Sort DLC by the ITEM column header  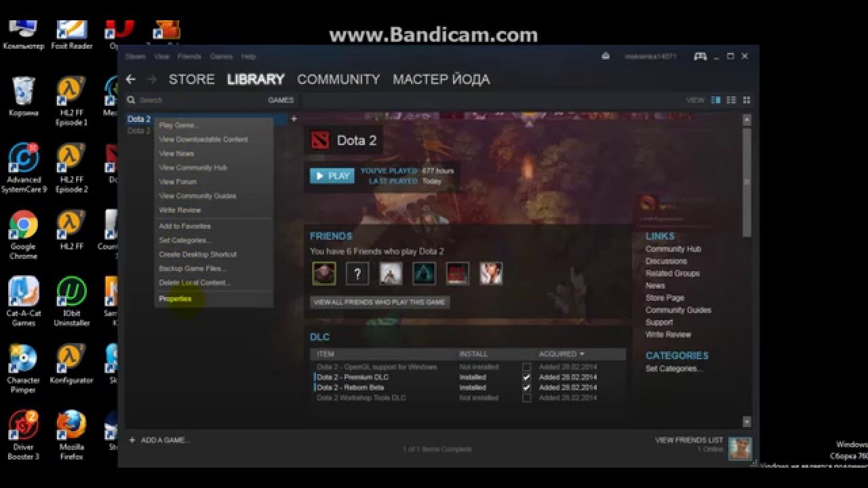pyautogui.click(x=325, y=354)
